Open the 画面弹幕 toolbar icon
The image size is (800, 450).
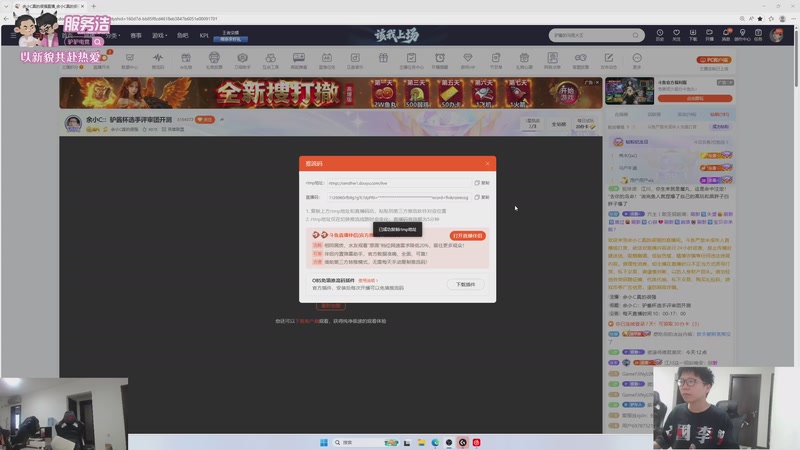coord(298,61)
